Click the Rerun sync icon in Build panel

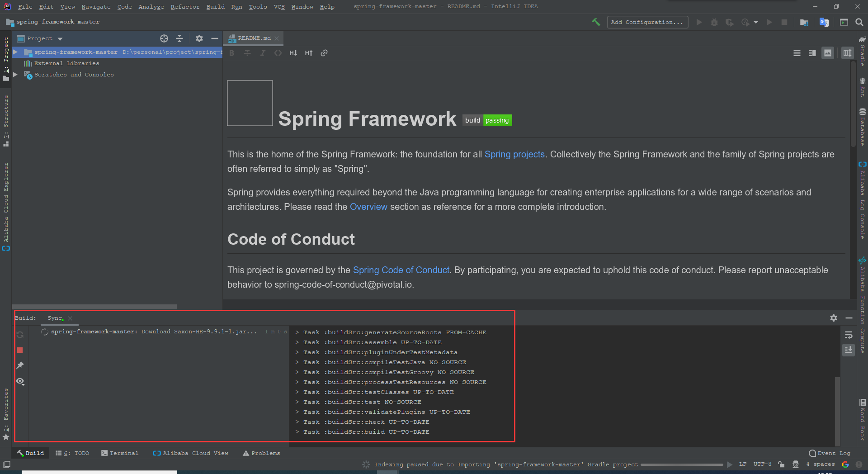point(20,335)
